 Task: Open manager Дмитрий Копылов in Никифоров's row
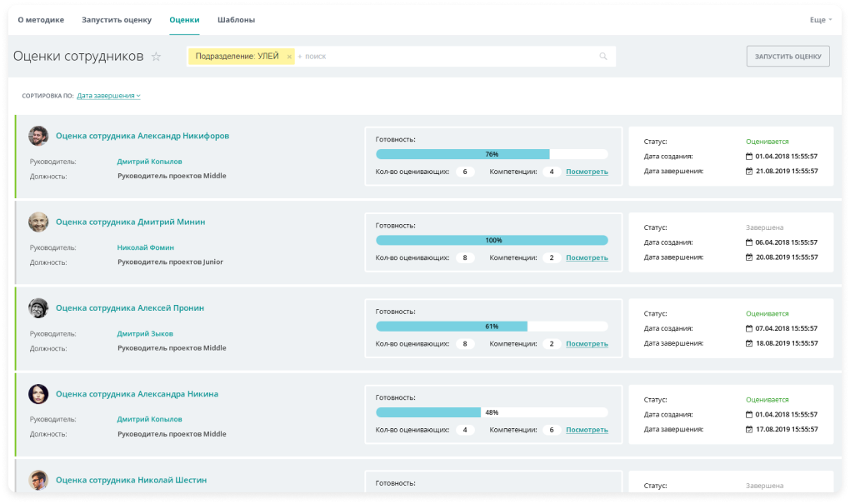pyautogui.click(x=150, y=162)
